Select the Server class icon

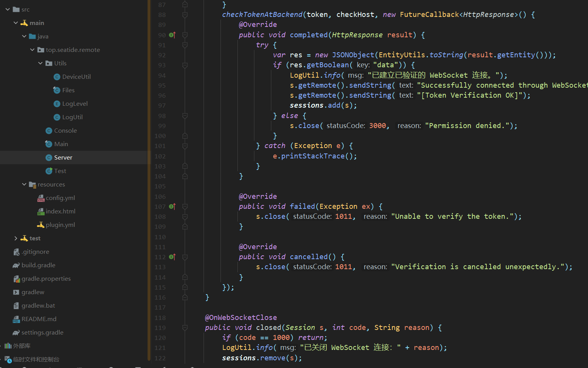coord(49,157)
